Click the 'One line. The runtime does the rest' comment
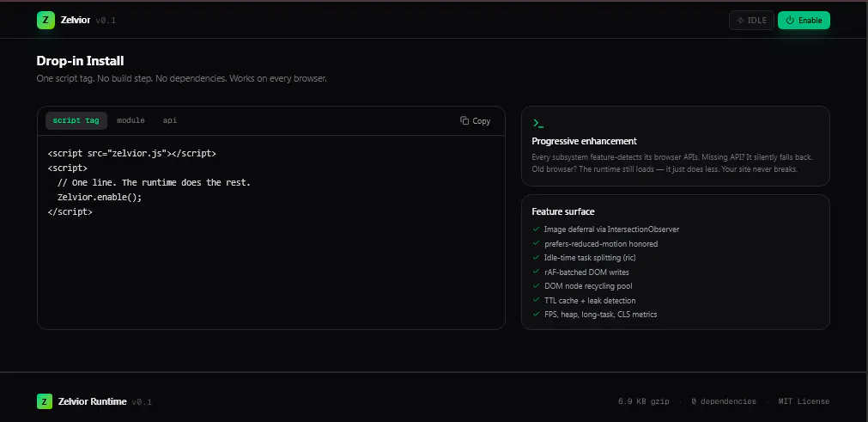The height and width of the screenshot is (422, 868). pos(154,183)
